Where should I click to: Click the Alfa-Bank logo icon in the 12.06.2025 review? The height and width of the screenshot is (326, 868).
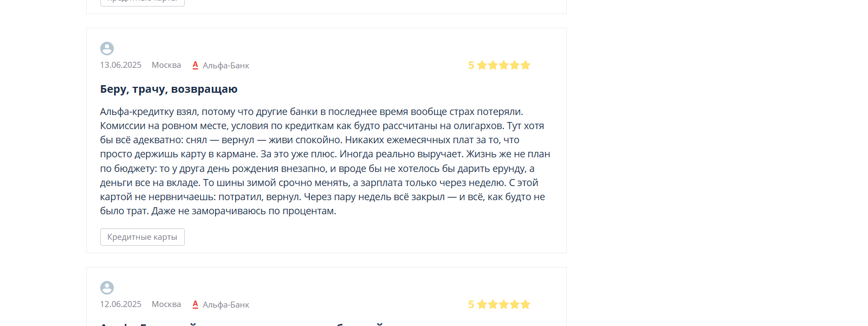click(195, 304)
